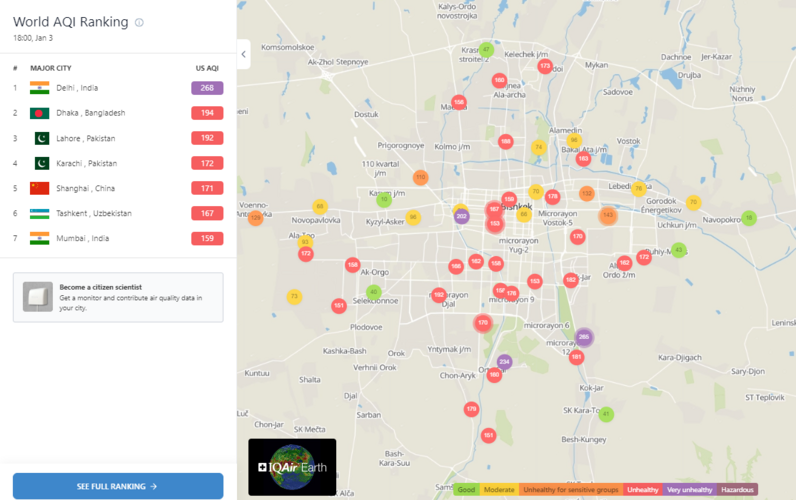This screenshot has width=796, height=500.
Task: Click the purple 234 AQI map marker
Action: click(x=504, y=362)
